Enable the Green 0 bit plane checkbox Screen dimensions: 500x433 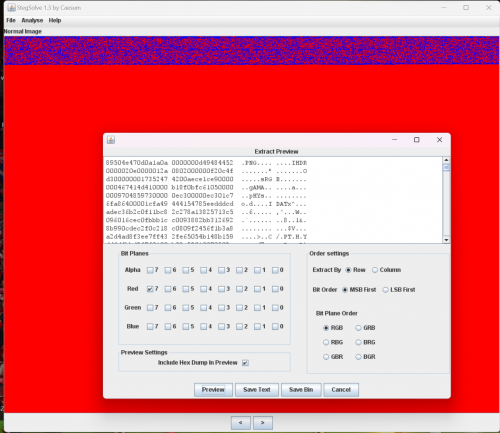[x=275, y=308]
